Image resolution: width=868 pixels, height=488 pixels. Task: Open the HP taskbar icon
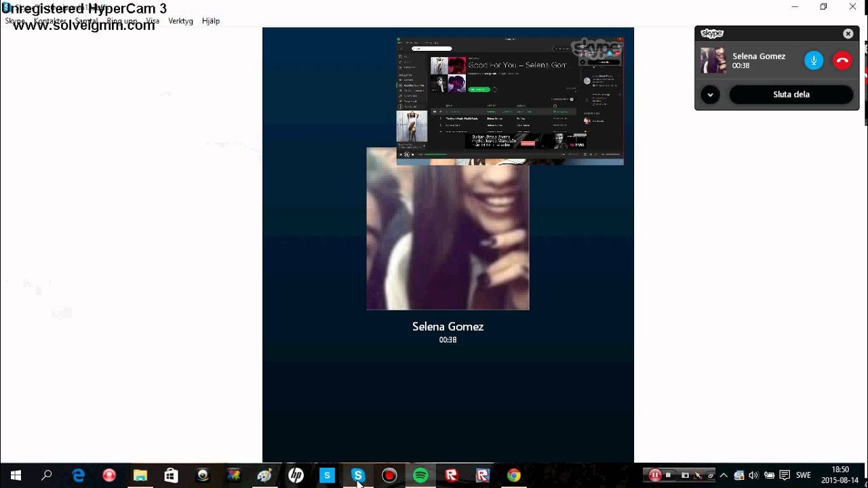coord(296,476)
